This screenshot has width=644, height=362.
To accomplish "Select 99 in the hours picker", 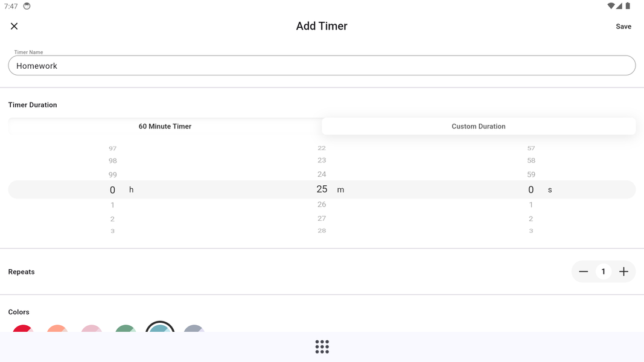I will pos(112,175).
